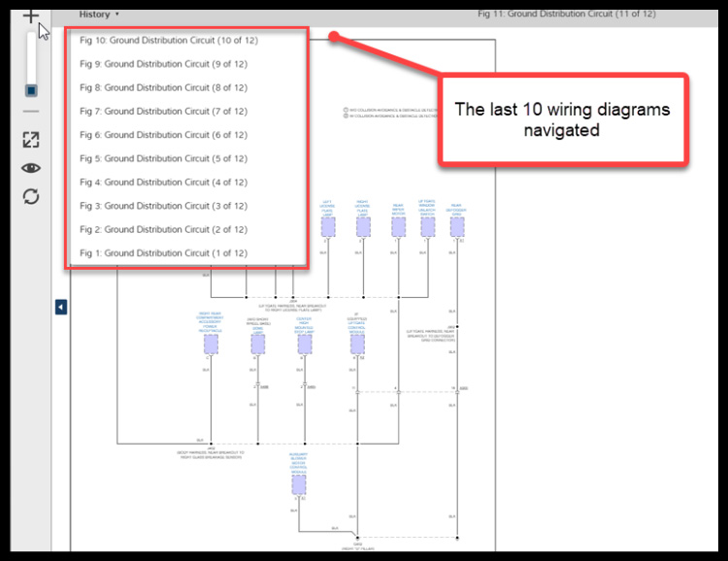Click the fit-to-screen expand icon
Viewport: 728px width, 561px height.
pos(31,140)
